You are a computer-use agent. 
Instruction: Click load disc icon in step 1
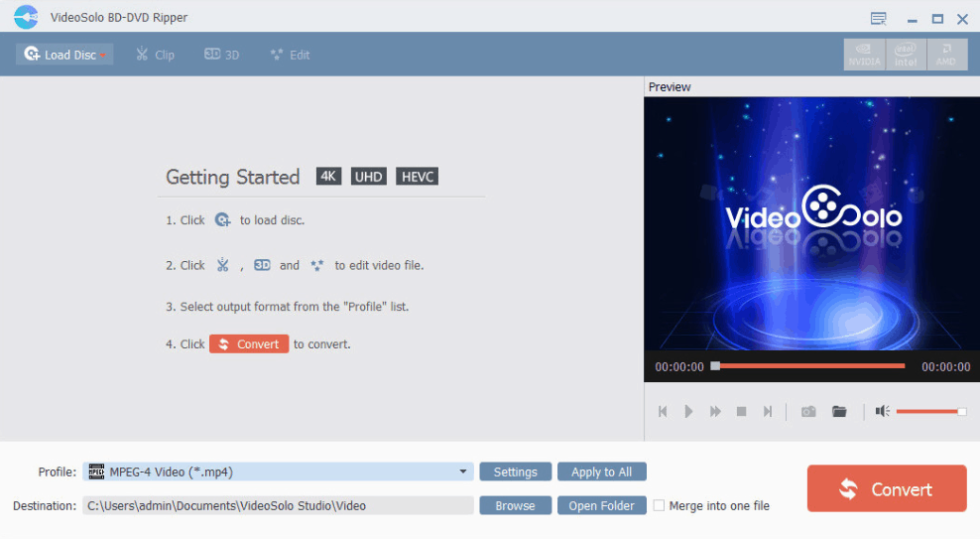coord(222,220)
